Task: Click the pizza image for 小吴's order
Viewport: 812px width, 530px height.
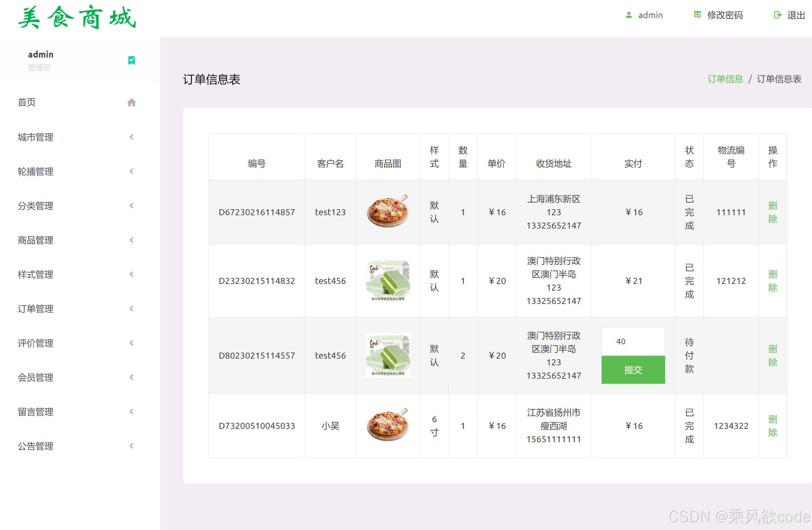Action: click(388, 425)
